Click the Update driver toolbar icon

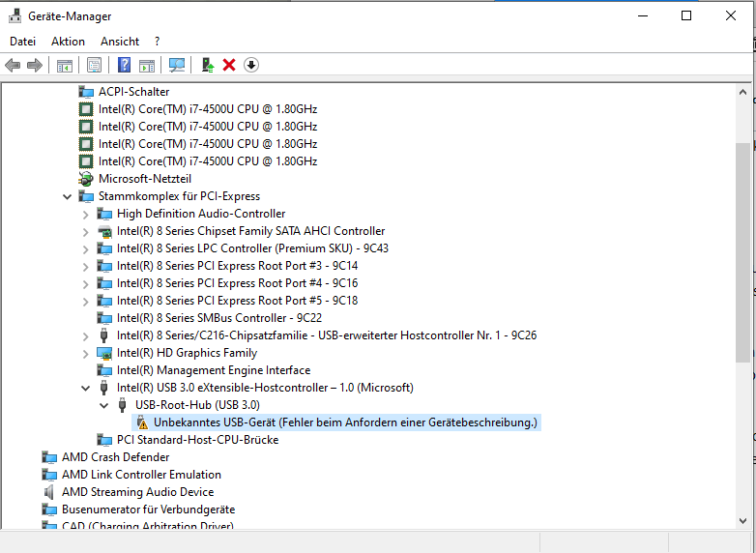tap(208, 65)
